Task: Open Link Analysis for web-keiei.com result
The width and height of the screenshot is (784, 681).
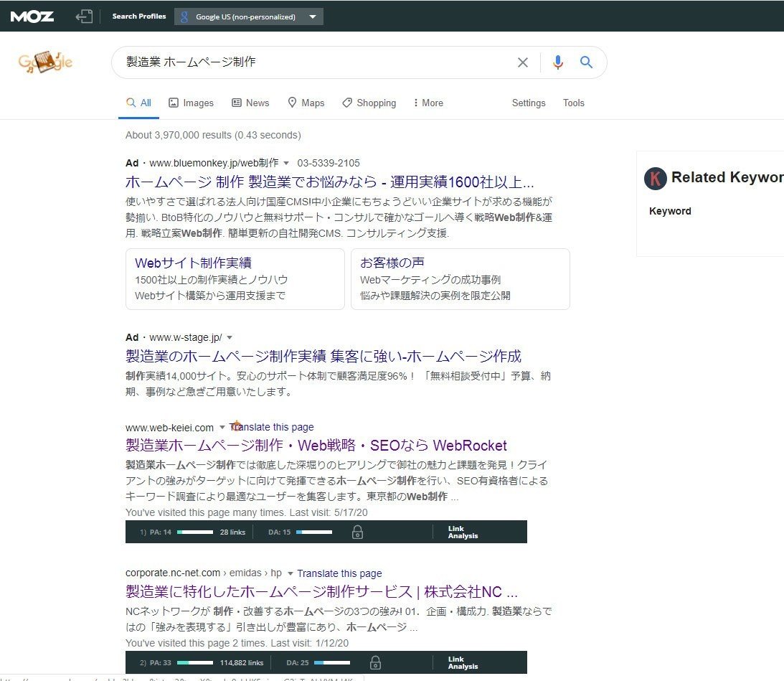Action: point(463,532)
